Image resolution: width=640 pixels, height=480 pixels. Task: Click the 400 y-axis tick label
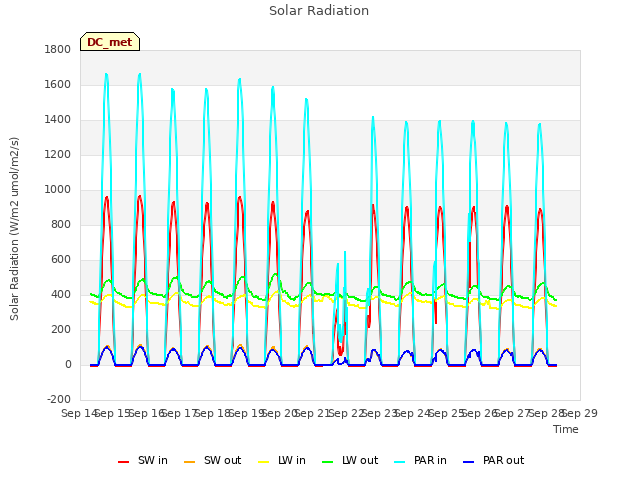click(x=61, y=295)
